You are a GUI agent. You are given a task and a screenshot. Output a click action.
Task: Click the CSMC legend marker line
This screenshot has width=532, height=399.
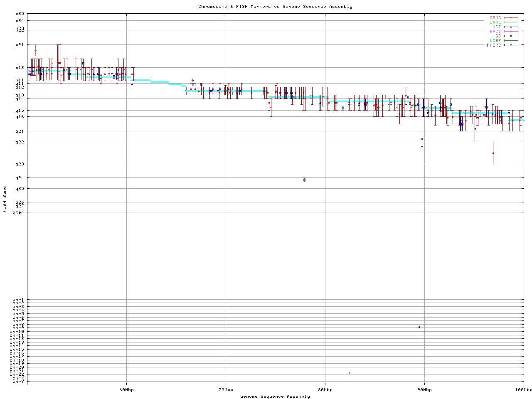click(511, 18)
